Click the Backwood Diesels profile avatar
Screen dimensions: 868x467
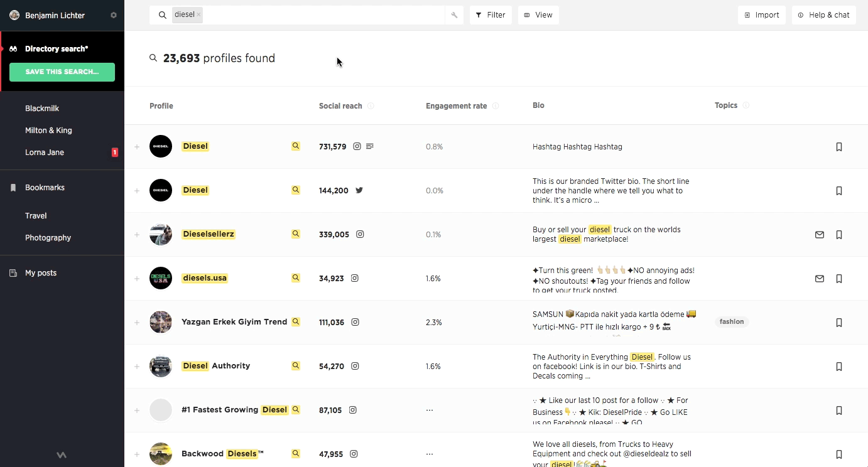click(x=161, y=454)
